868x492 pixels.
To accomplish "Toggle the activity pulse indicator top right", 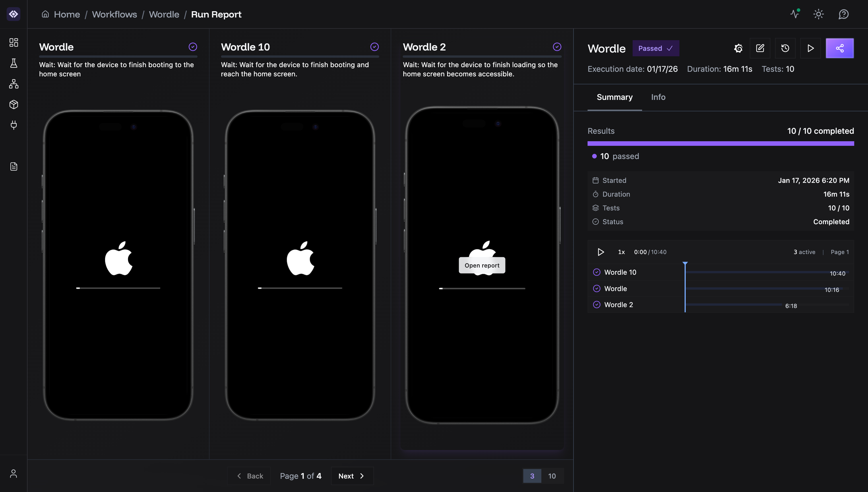I will pyautogui.click(x=795, y=14).
